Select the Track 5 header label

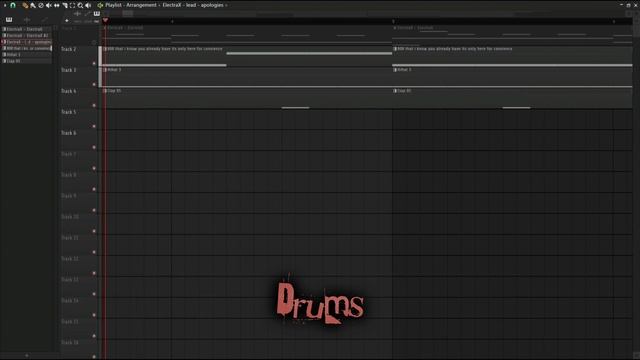pyautogui.click(x=69, y=112)
